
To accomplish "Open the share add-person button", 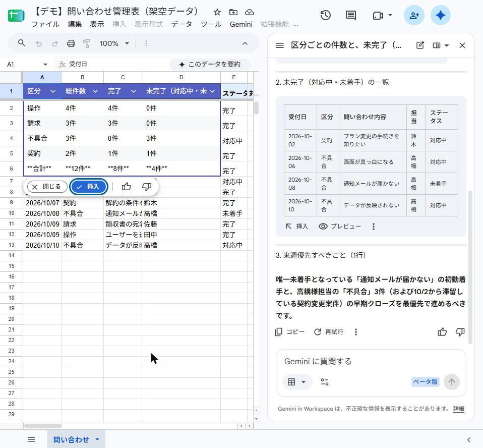I will pos(414,15).
